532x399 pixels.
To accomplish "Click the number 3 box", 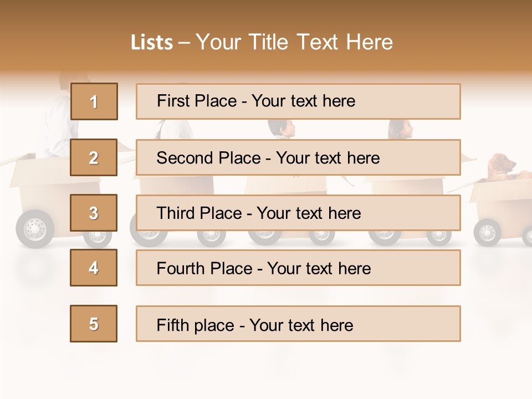I will (94, 213).
